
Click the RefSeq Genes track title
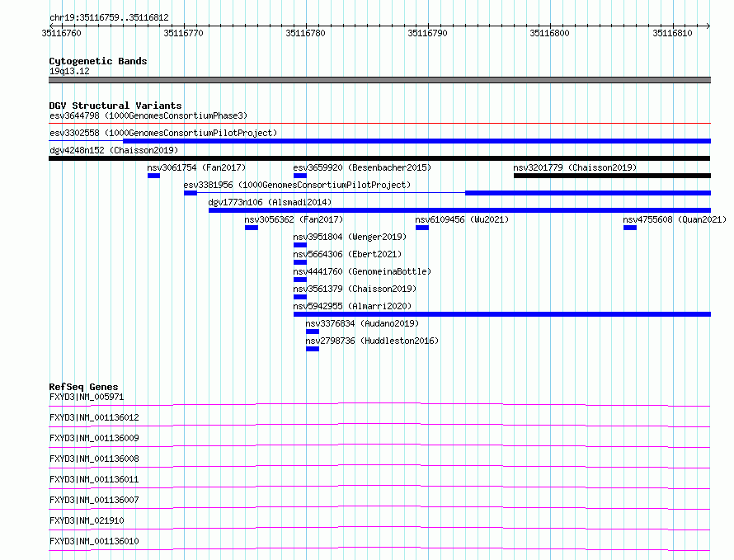click(x=83, y=387)
